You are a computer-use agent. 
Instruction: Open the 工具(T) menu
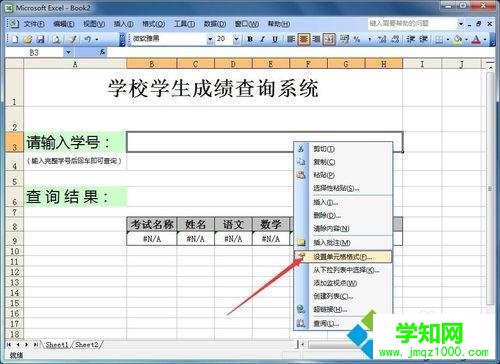(184, 24)
